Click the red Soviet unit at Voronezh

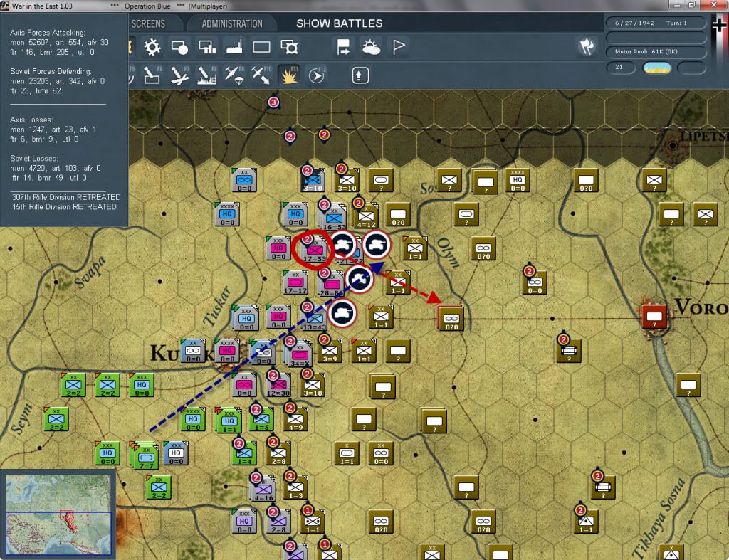[x=654, y=317]
